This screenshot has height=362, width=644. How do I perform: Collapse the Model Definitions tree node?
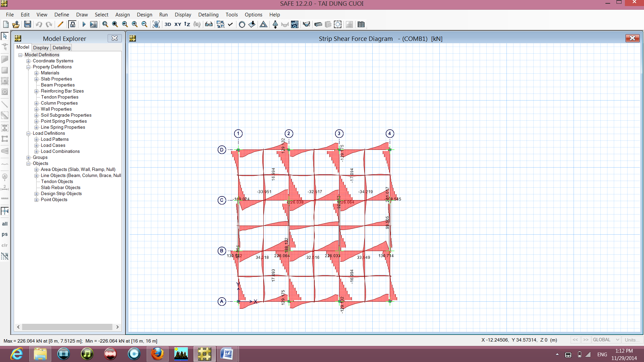pos(20,55)
